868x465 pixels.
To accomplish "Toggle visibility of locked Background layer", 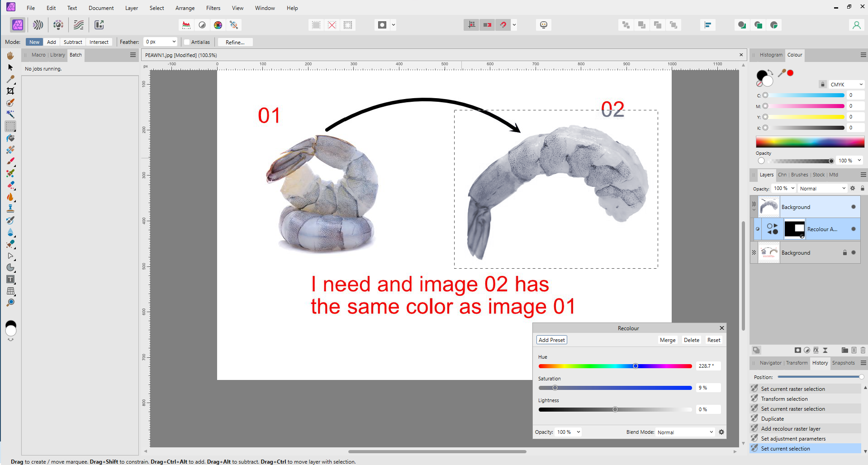I will [853, 252].
